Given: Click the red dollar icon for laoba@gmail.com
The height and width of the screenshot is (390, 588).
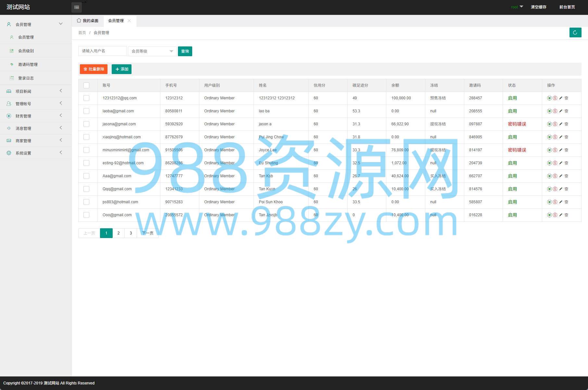Looking at the screenshot, I should tap(555, 111).
